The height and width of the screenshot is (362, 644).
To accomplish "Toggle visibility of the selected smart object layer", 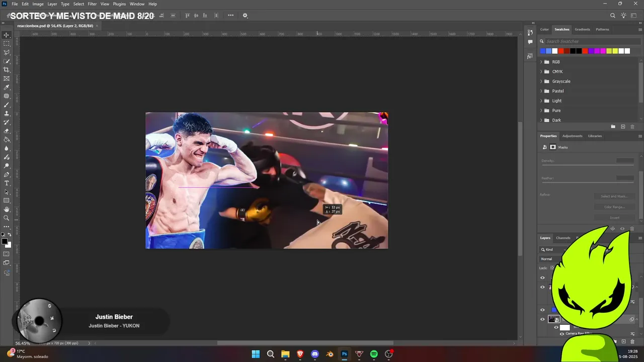I will pos(542,319).
